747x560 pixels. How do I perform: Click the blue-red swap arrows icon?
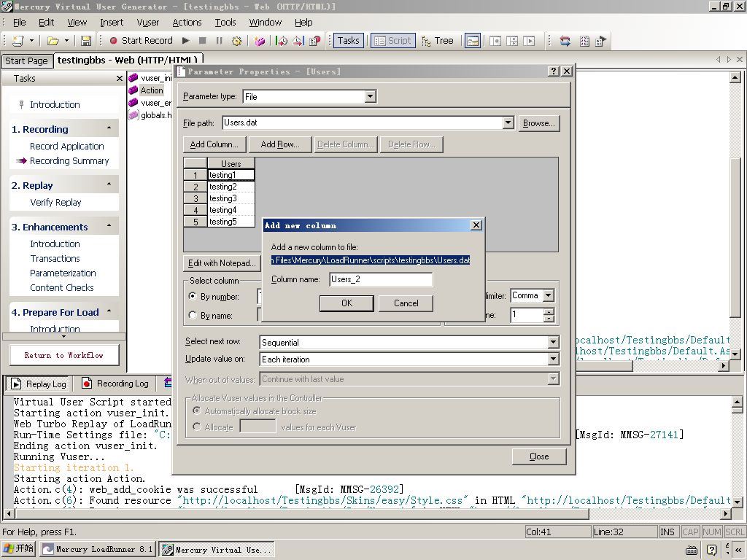tap(565, 41)
